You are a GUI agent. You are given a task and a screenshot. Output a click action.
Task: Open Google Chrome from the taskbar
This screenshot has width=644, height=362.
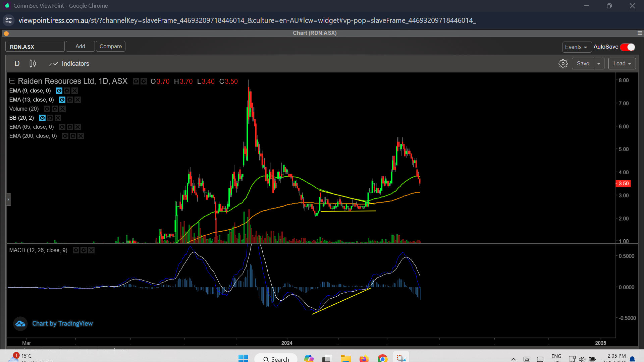click(x=382, y=359)
